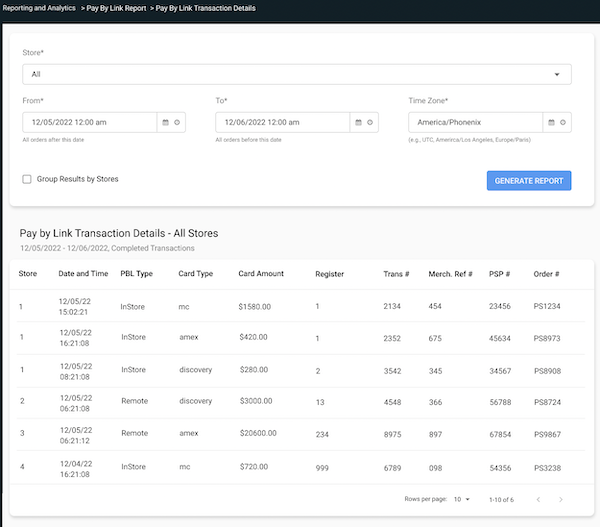This screenshot has height=527, width=600.
Task: Click register 234 cell
Action: click(322, 434)
